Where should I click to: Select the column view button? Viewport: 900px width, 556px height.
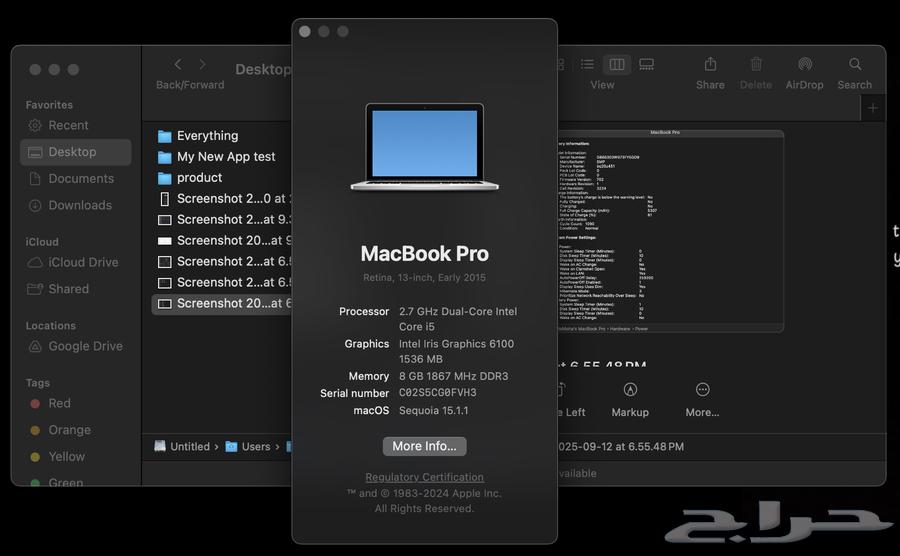tap(617, 65)
